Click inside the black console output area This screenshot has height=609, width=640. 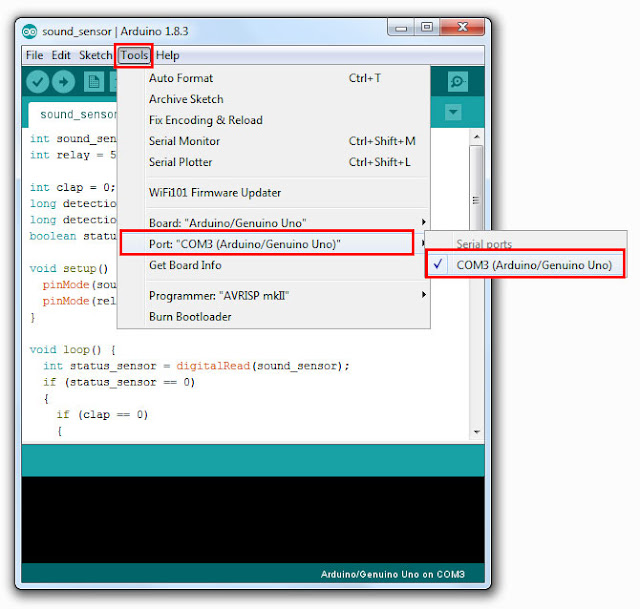(253, 520)
